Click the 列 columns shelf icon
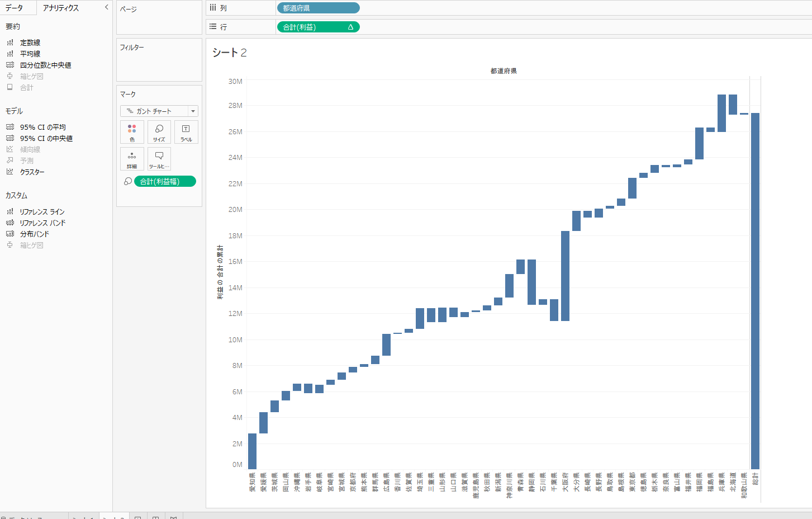The image size is (812, 519). click(213, 8)
